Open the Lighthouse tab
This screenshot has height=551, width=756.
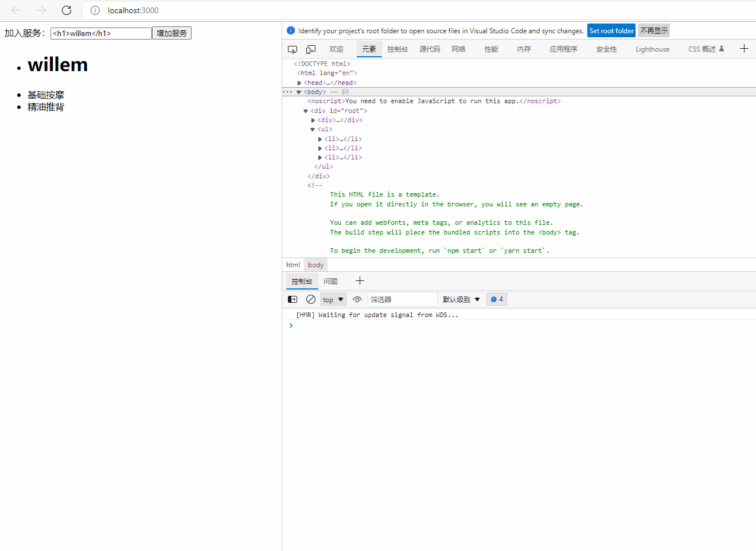653,49
